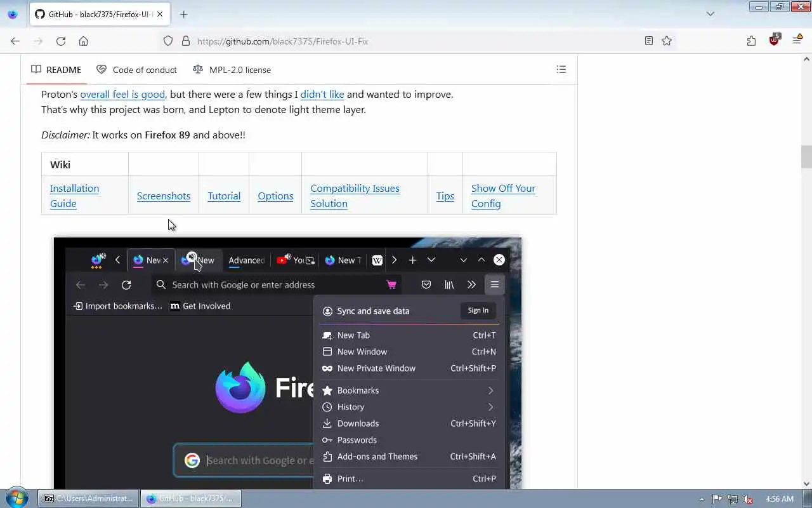Open the Options wiki link
812x508 pixels.
(x=275, y=196)
